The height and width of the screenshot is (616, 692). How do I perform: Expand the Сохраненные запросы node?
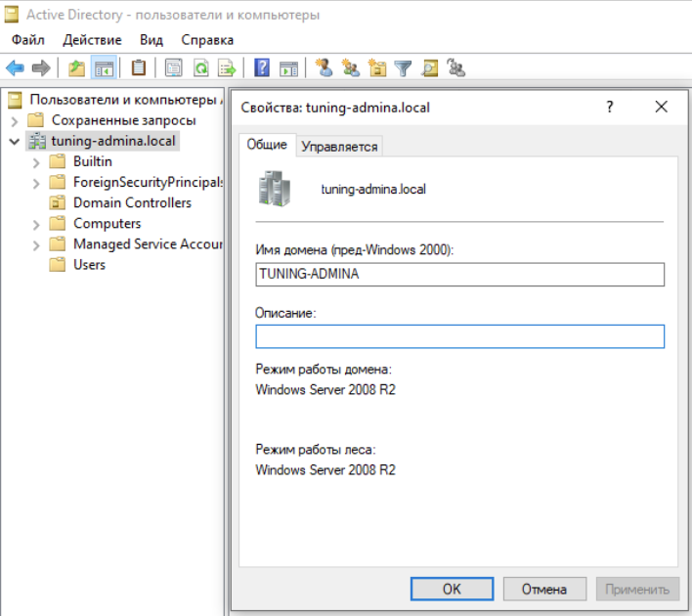pos(15,121)
